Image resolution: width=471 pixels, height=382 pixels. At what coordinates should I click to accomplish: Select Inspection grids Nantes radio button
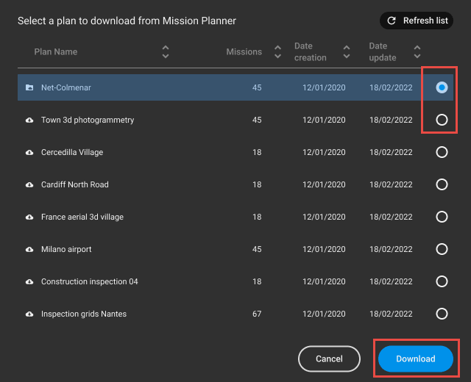coord(442,314)
